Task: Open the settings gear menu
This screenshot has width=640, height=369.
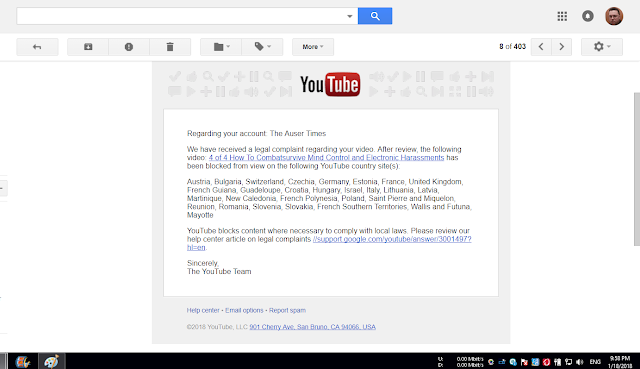Action: [602, 47]
